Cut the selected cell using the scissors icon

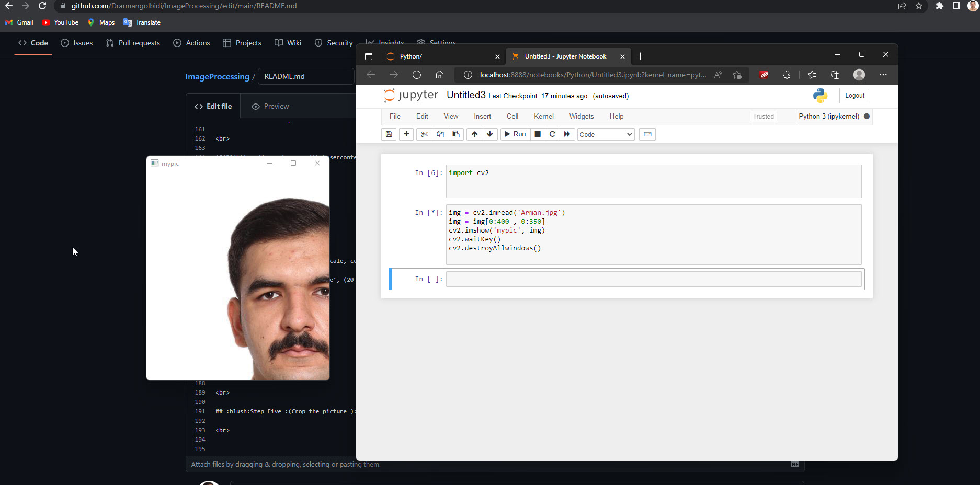pyautogui.click(x=424, y=134)
